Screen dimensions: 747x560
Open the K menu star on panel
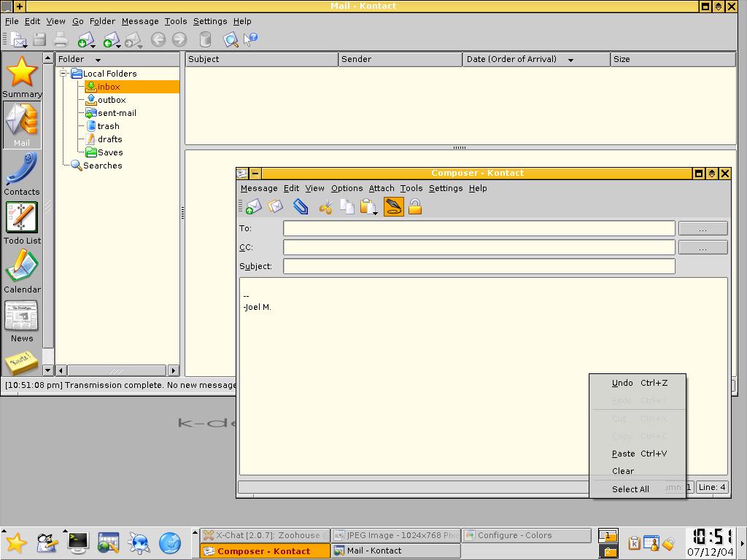(x=16, y=542)
